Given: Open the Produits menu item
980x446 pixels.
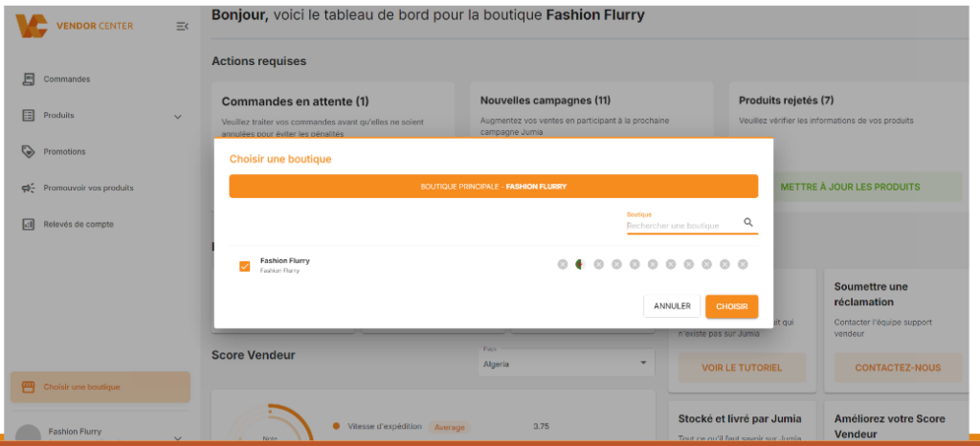Looking at the screenshot, I should pyautogui.click(x=59, y=115).
